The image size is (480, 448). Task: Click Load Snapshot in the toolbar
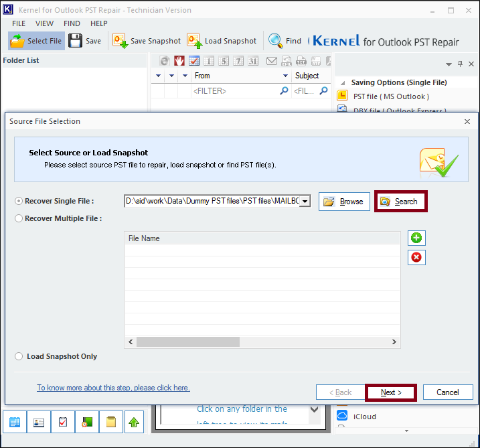(222, 41)
